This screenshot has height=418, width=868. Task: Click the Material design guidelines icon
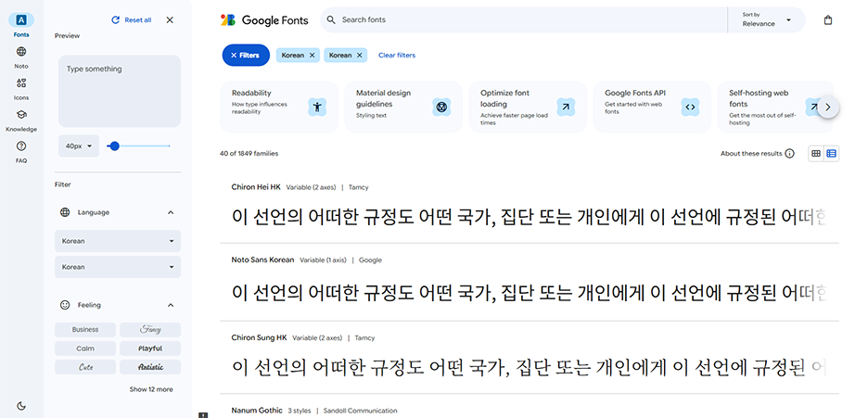(x=441, y=107)
